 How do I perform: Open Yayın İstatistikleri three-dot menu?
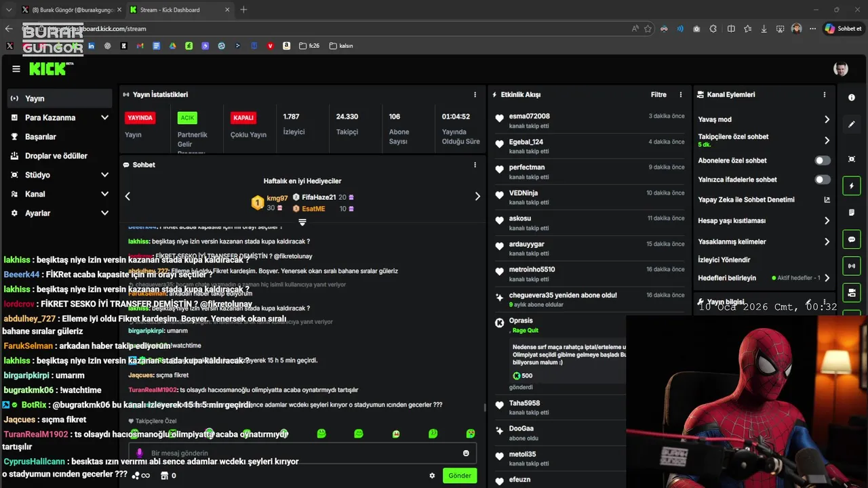coord(475,95)
